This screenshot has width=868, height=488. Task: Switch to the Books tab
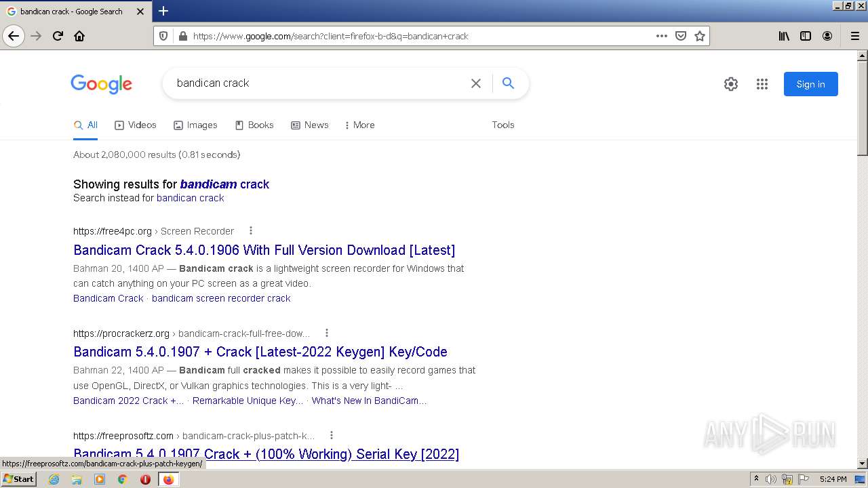pos(254,125)
